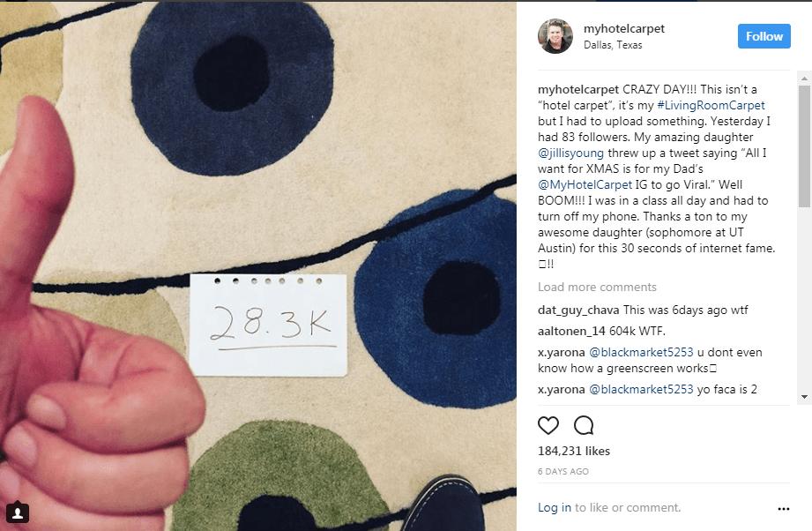This screenshot has height=531, width=812.
Task: Open Dallas, Texas location link
Action: tap(613, 45)
